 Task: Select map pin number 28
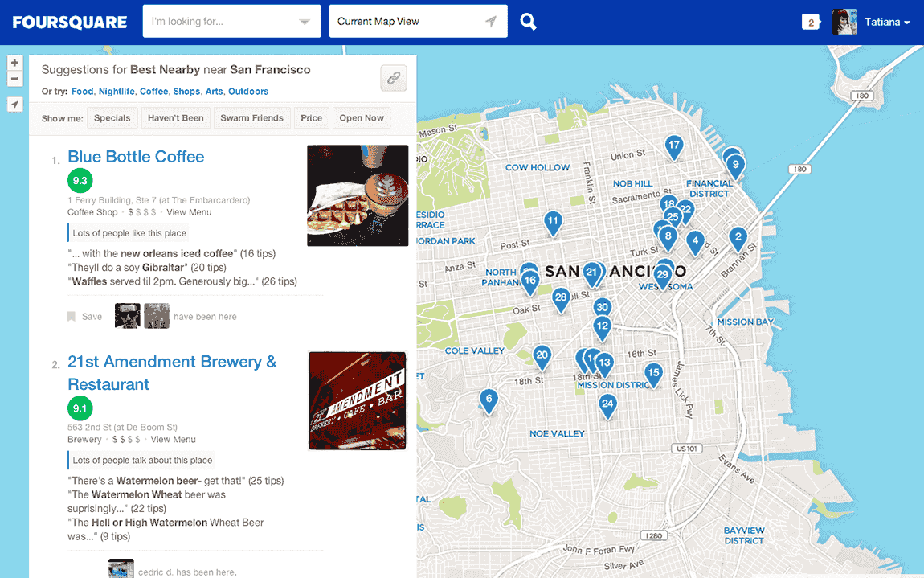[560, 300]
